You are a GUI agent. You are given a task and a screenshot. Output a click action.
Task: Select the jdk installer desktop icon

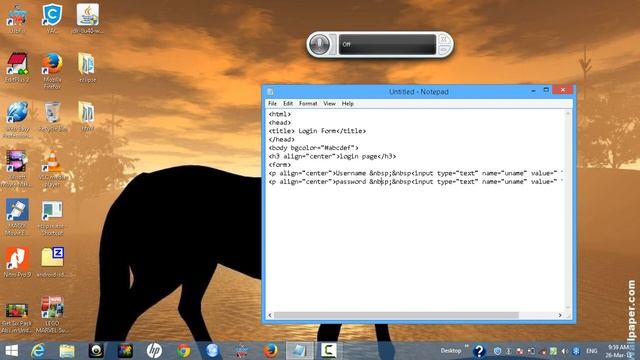(87, 19)
